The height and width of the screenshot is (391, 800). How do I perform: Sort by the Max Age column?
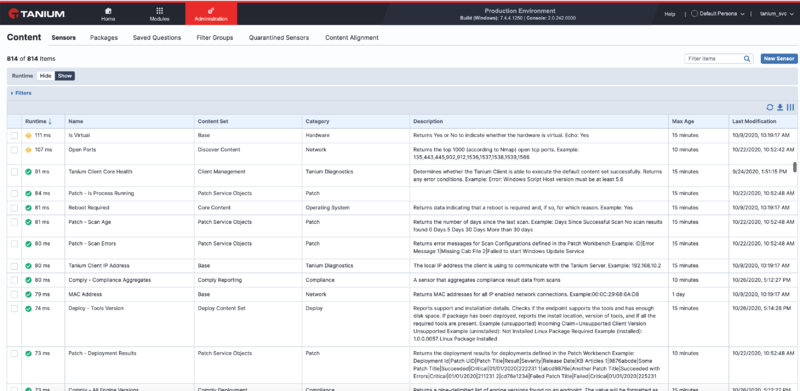click(x=683, y=121)
